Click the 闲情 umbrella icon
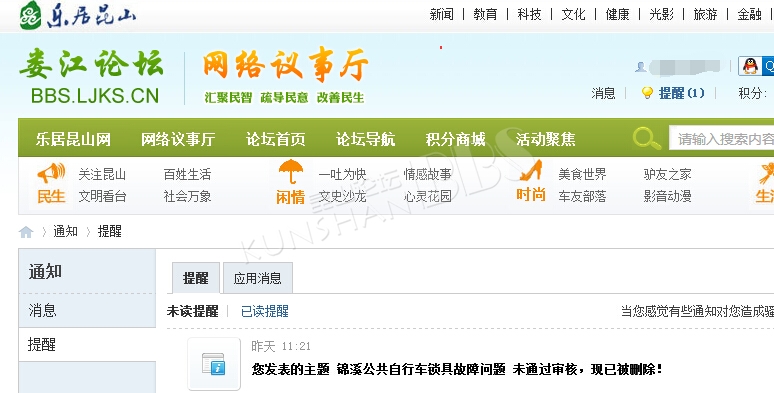This screenshot has width=774, height=393. click(x=291, y=172)
